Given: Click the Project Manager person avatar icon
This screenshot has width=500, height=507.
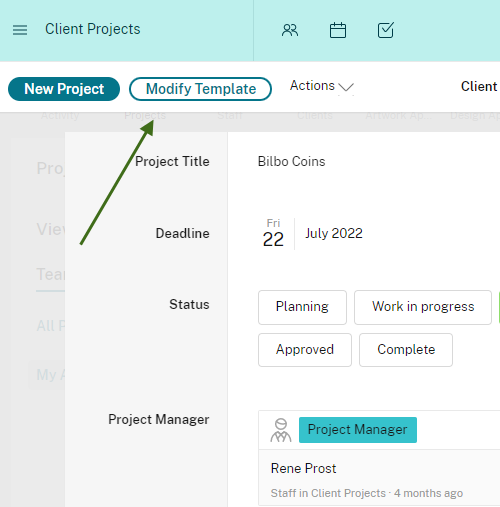Looking at the screenshot, I should [x=281, y=430].
